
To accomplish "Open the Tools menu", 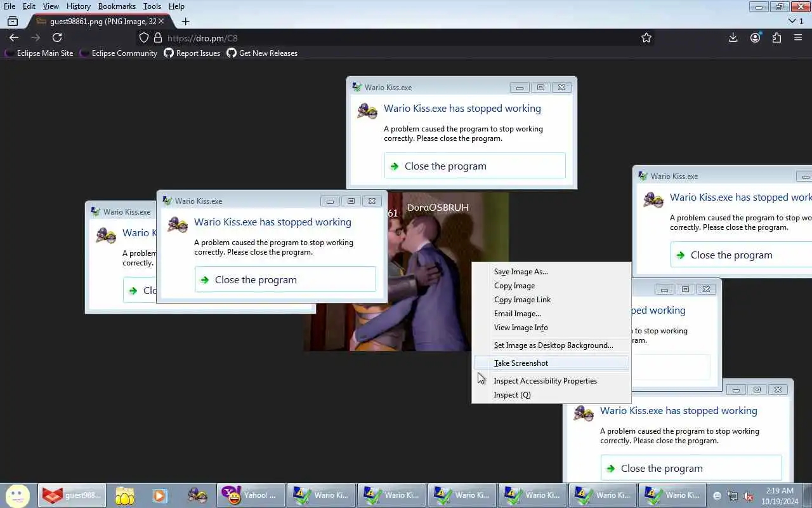I will (152, 6).
